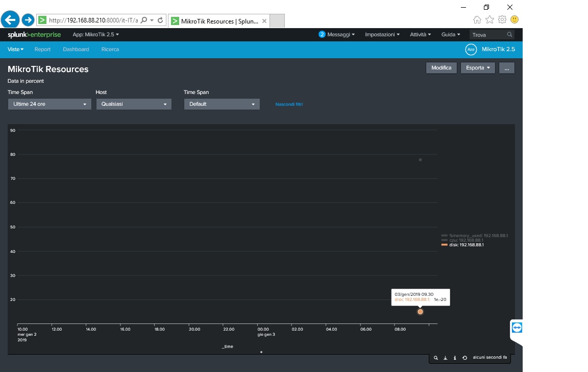The width and height of the screenshot is (588, 372).
Task: Close the MikroTik Resources browser tab
Action: [264, 21]
